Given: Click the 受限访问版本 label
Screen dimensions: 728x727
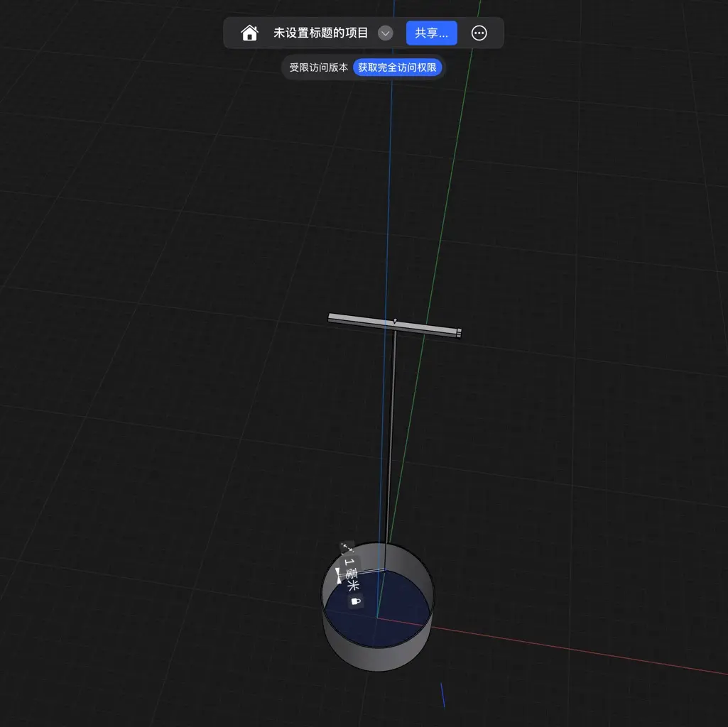Looking at the screenshot, I should pos(318,67).
